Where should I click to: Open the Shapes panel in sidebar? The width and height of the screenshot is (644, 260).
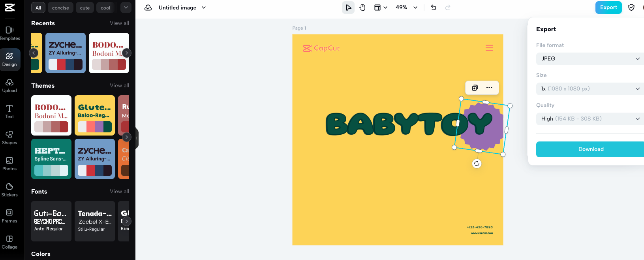[x=9, y=138]
